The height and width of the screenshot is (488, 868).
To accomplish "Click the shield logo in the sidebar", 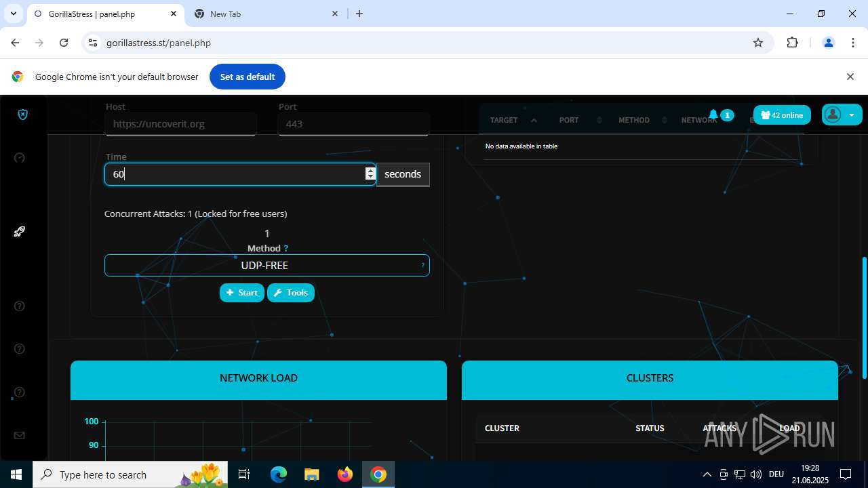I will point(22,115).
